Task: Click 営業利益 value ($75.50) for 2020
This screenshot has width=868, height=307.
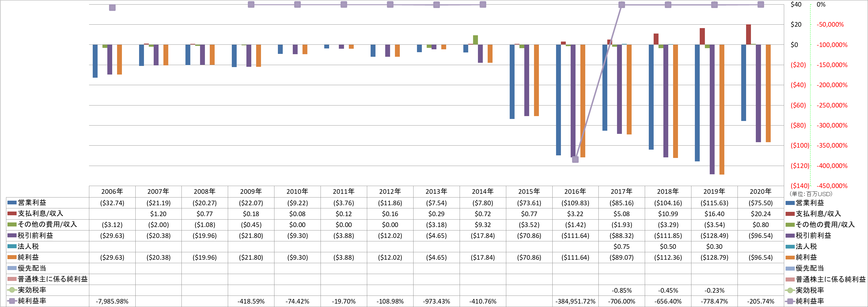Action: click(x=760, y=203)
